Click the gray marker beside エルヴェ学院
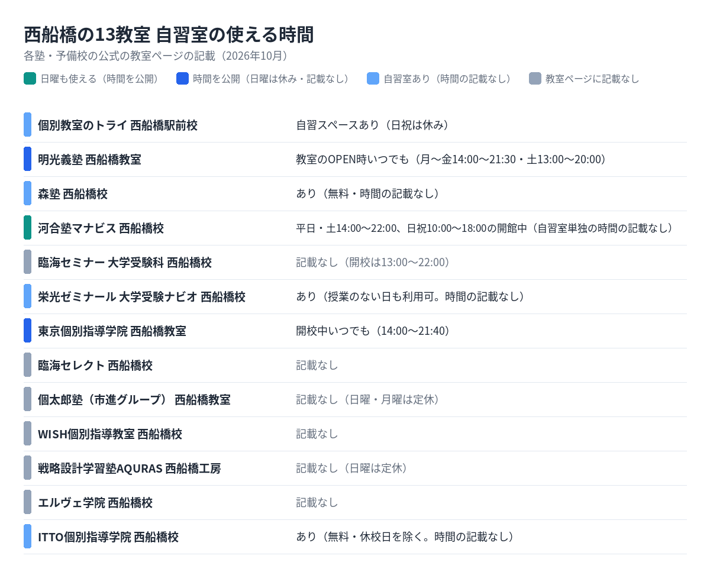This screenshot has width=710, height=588. coord(27,502)
